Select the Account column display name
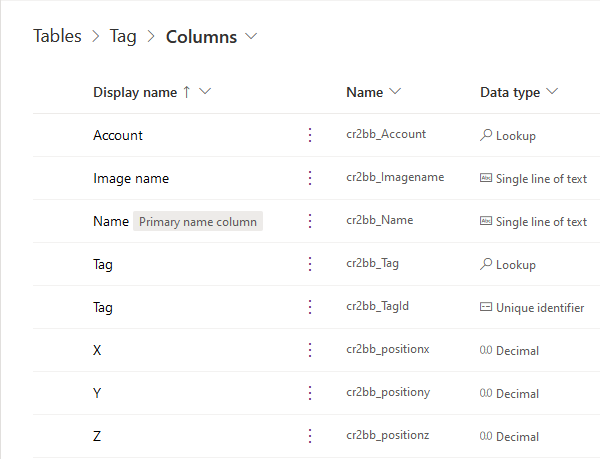Viewport: 600px width, 459px height. click(118, 135)
